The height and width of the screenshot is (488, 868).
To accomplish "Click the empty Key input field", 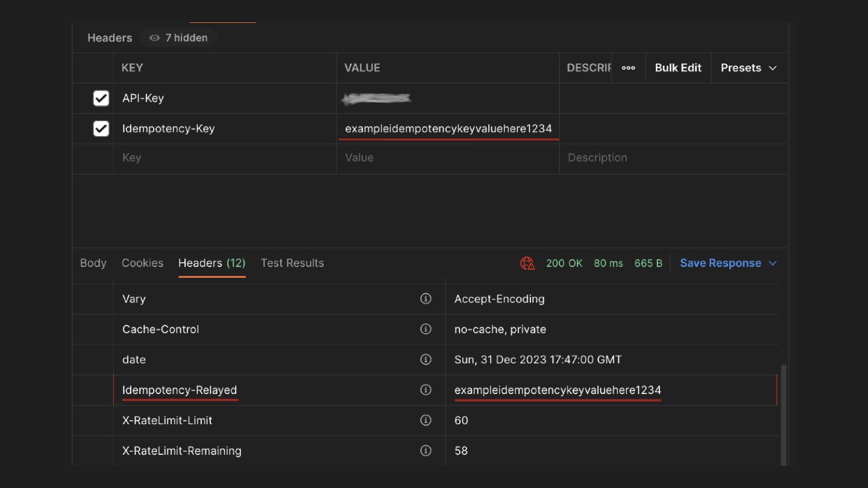I will [x=223, y=158].
